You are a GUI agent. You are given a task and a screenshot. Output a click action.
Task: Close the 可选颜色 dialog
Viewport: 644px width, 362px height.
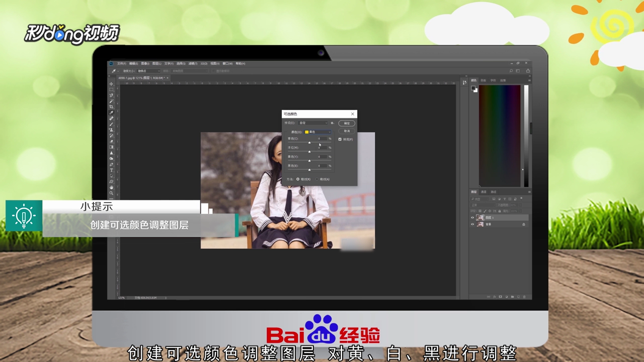tap(353, 114)
